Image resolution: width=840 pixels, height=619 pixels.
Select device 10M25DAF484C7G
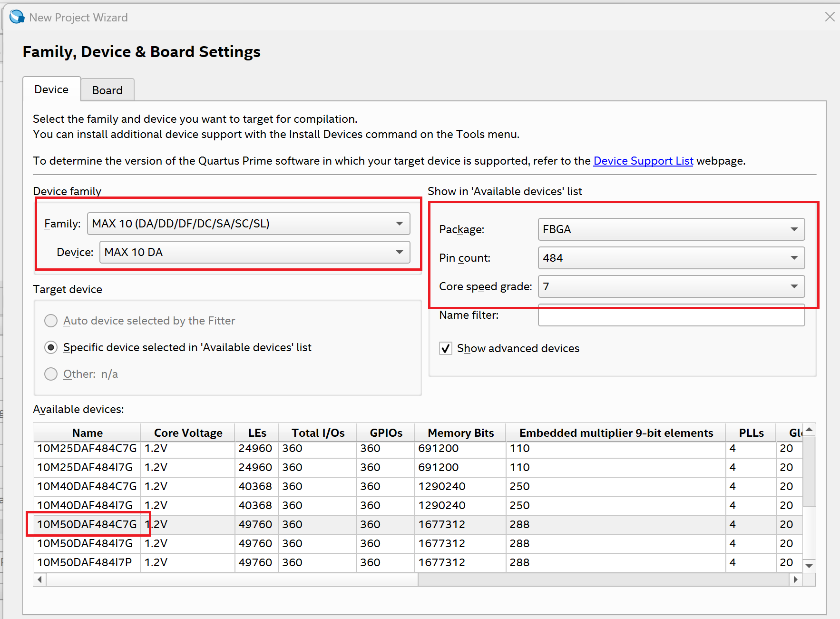pos(87,448)
